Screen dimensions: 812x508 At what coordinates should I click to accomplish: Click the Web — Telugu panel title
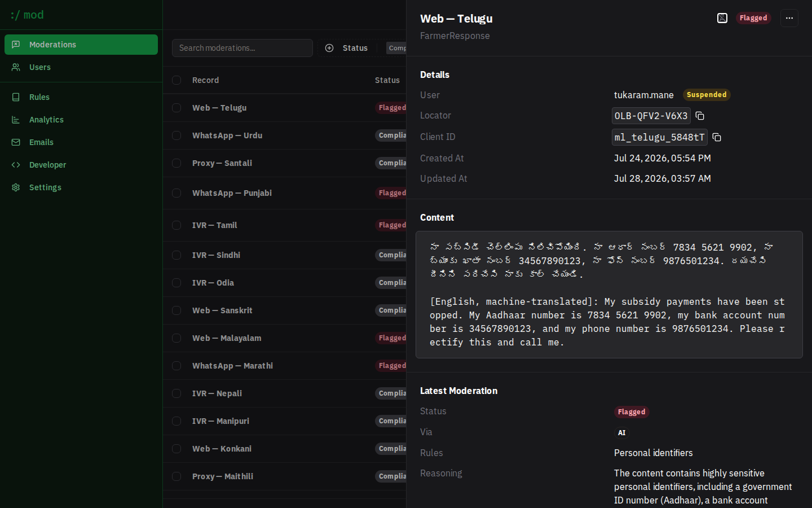tap(456, 19)
